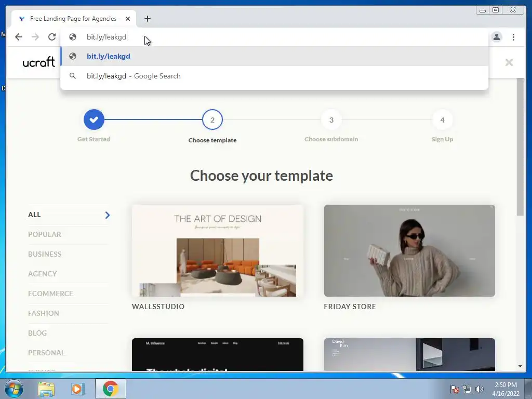Click the browser forward arrow
The width and height of the screenshot is (532, 399).
[35, 37]
